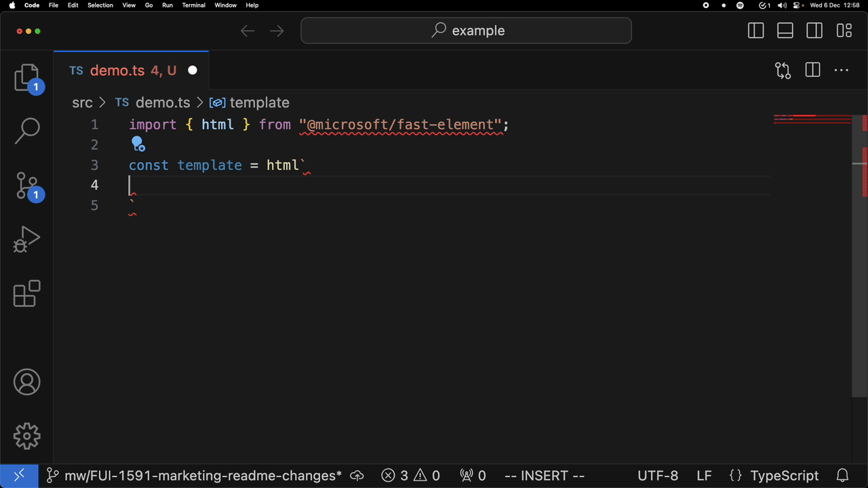
Task: Open the remote window indicator
Action: click(x=19, y=476)
